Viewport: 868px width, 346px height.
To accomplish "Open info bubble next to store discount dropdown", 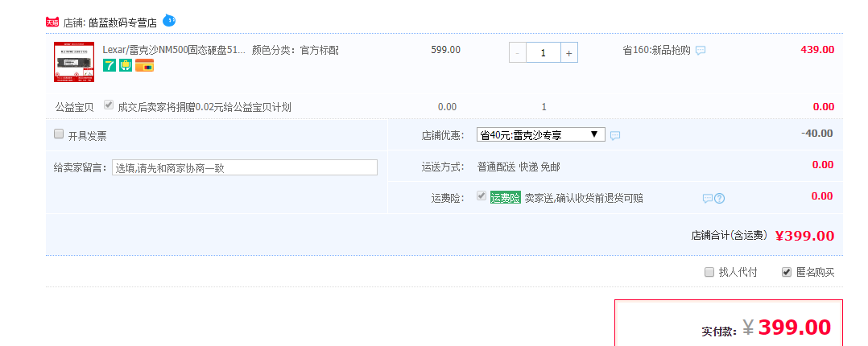I will [x=615, y=135].
